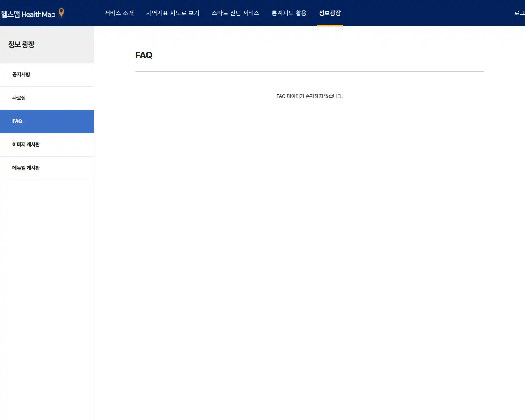Switch to the 자료실 resources board

[x=18, y=98]
